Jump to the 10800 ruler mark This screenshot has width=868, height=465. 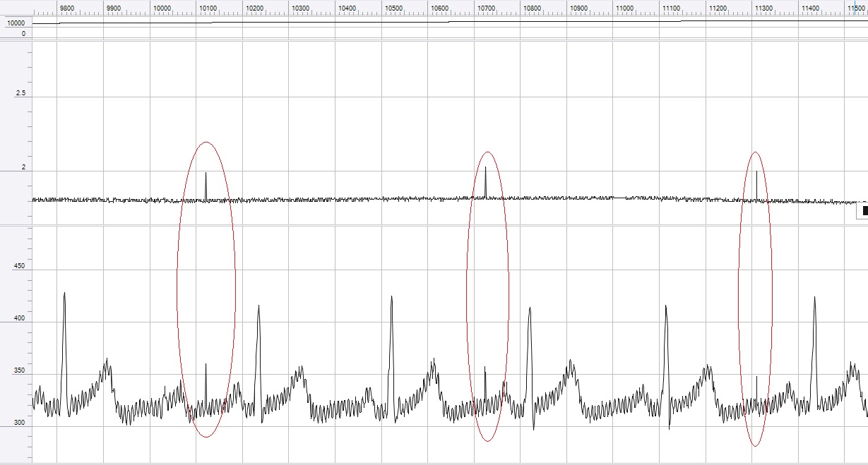coord(533,8)
